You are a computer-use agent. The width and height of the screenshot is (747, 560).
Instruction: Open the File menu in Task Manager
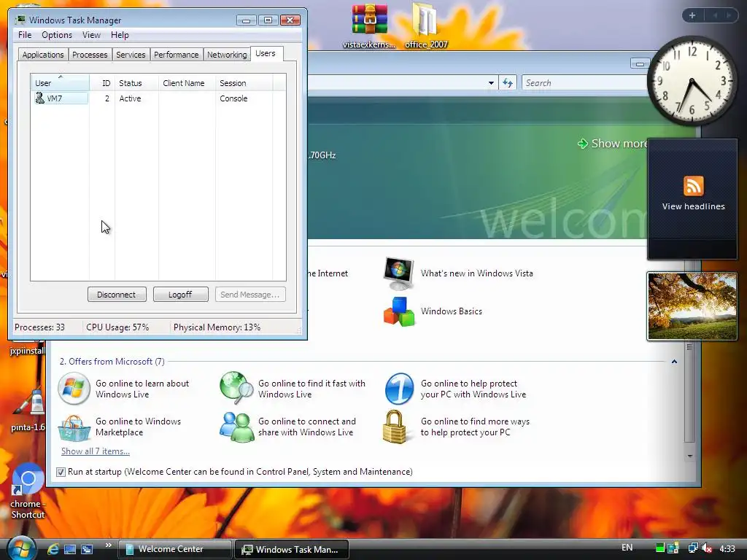coord(25,35)
